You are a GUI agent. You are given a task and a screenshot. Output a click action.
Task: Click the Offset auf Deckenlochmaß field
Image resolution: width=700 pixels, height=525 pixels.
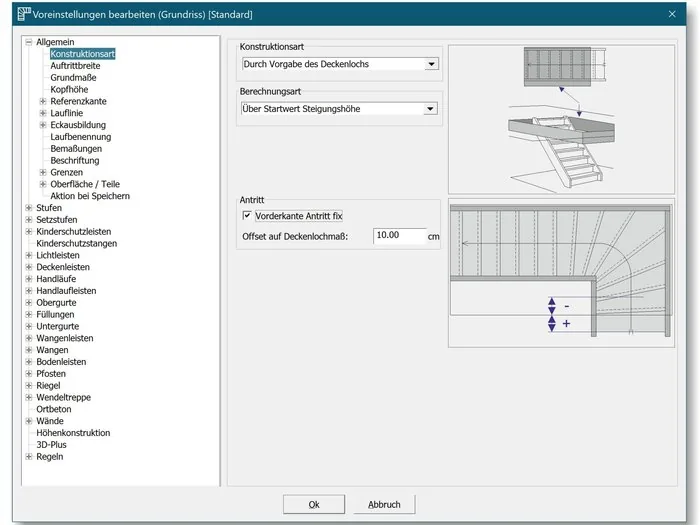coord(400,236)
